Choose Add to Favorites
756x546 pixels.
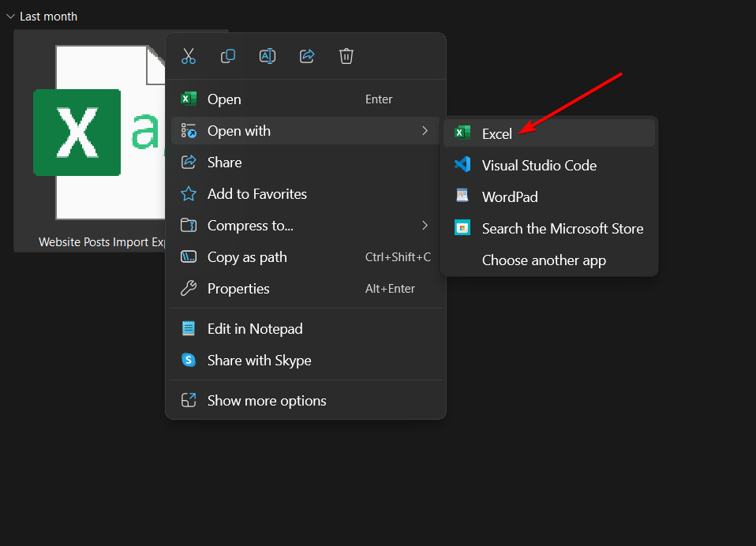[305, 194]
